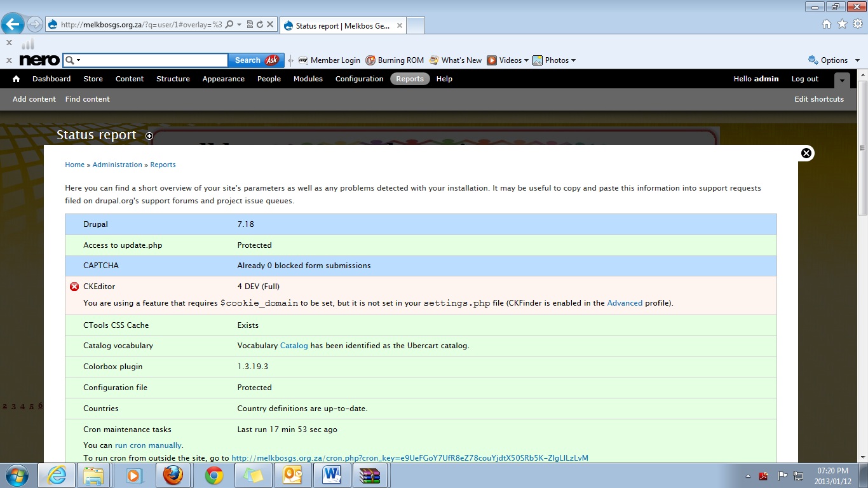Stop loading with the address bar X
Image resolution: width=868 pixels, height=488 pixels.
270,25
